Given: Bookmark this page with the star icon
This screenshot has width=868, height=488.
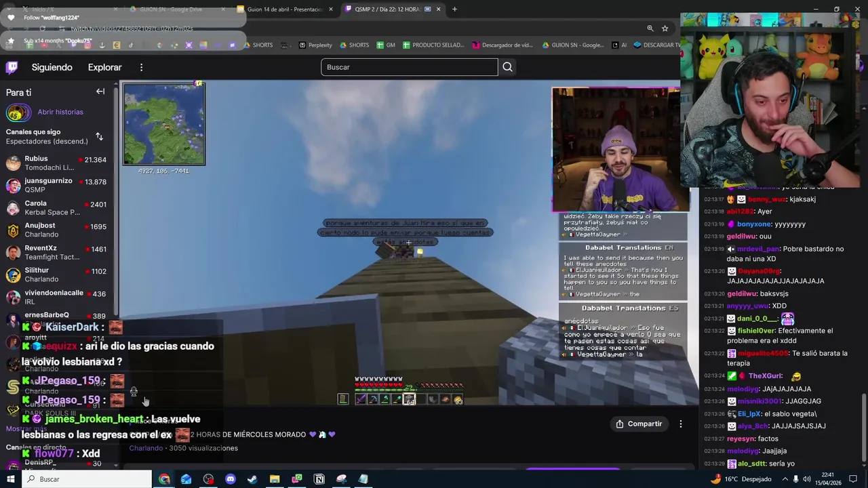Looking at the screenshot, I should (x=665, y=28).
